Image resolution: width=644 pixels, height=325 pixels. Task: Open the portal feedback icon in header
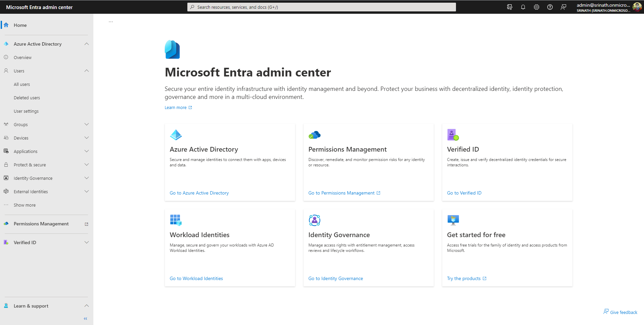[x=563, y=7]
